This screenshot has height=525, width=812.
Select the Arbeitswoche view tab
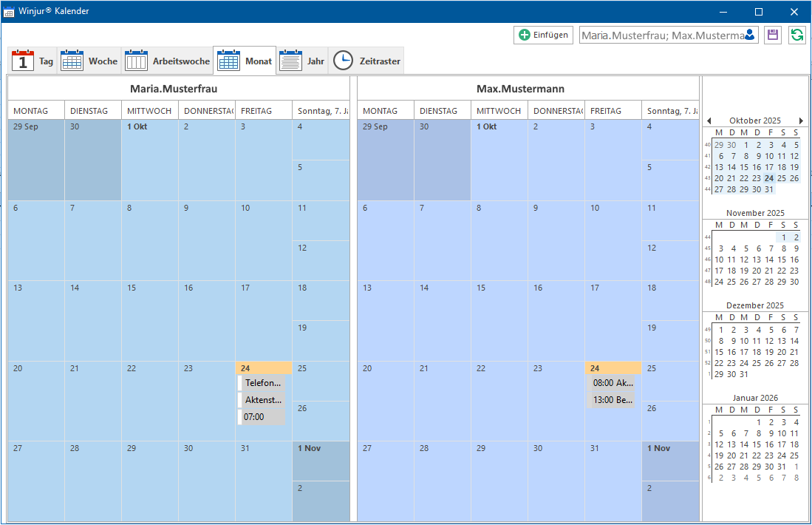(x=167, y=61)
